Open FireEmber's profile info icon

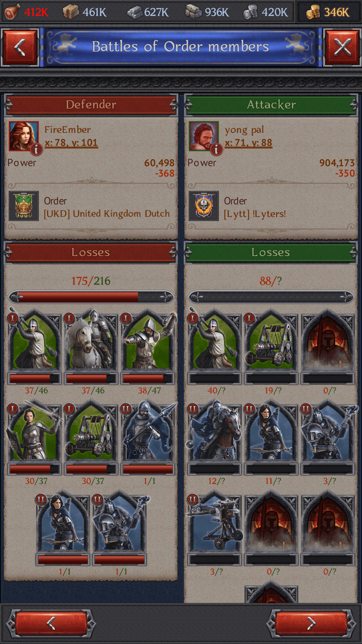[x=36, y=149]
